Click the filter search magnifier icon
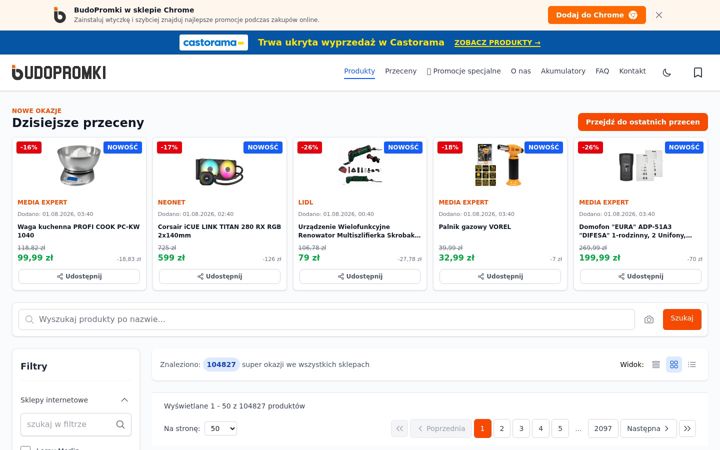This screenshot has width=720, height=450. [x=120, y=424]
